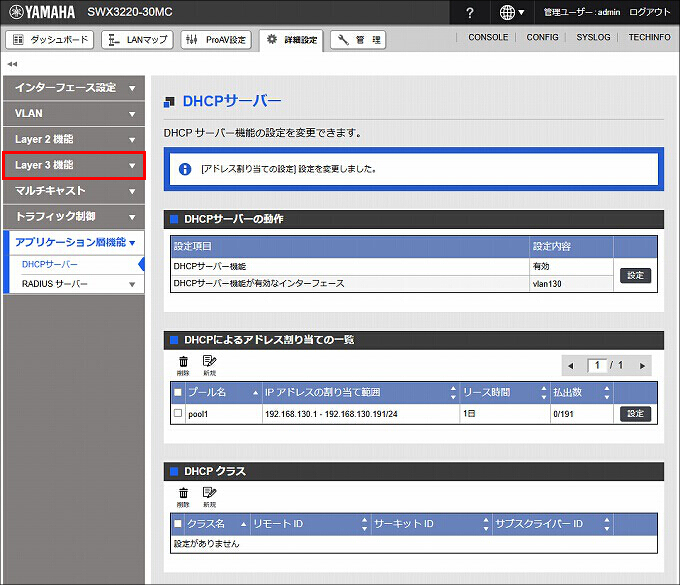680x585 pixels.
Task: Open the CONSOLE link
Action: coord(488,37)
